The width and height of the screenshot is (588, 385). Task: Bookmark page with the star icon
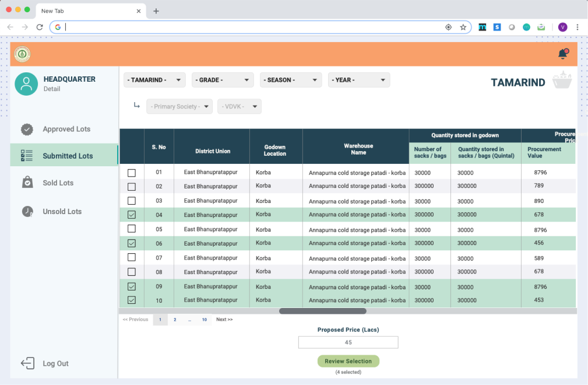[x=463, y=27]
